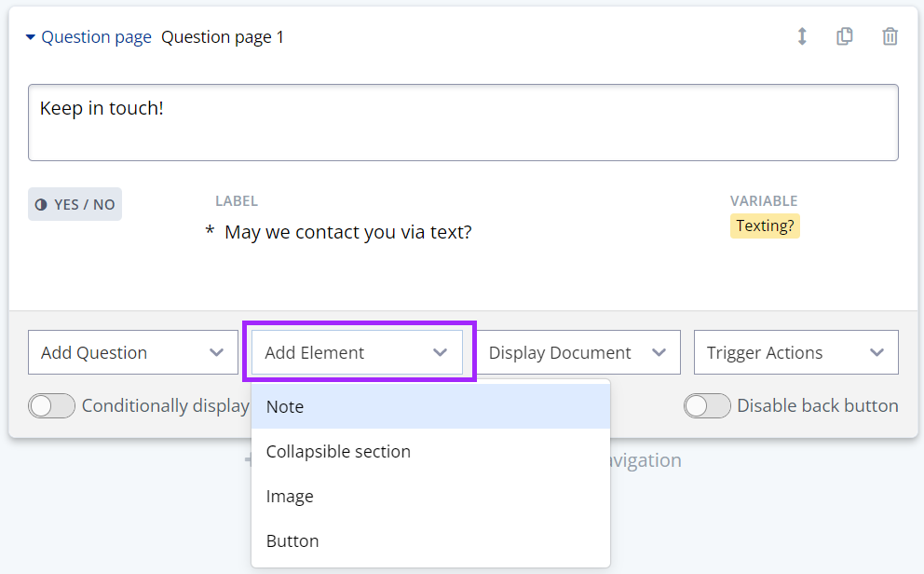
Task: Open the Trigger Actions dropdown
Action: (795, 352)
